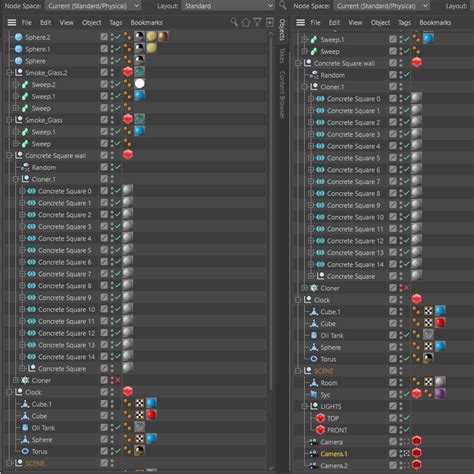Click the white material tag on Sweep.2

point(140,84)
